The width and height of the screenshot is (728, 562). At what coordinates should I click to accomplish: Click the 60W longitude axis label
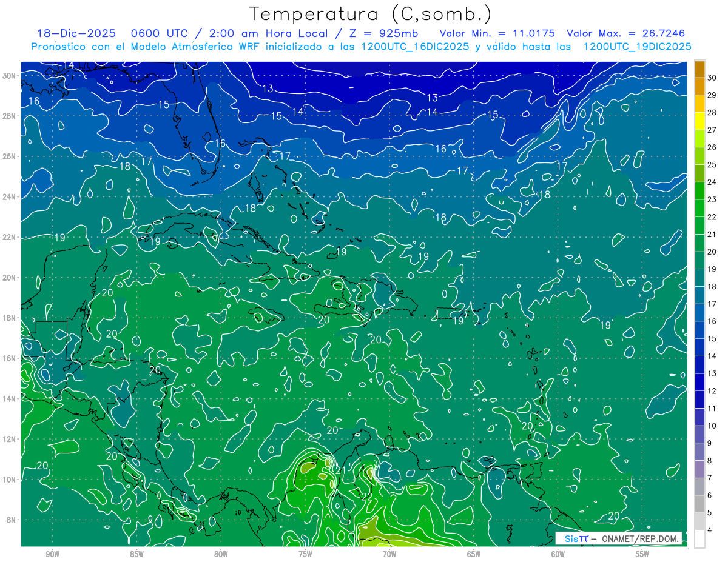[558, 554]
